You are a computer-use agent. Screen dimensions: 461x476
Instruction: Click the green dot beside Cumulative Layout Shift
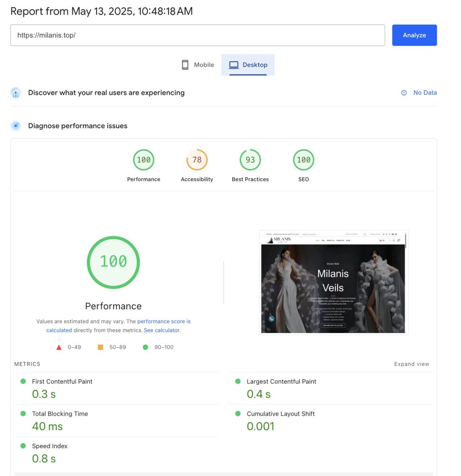click(x=238, y=413)
